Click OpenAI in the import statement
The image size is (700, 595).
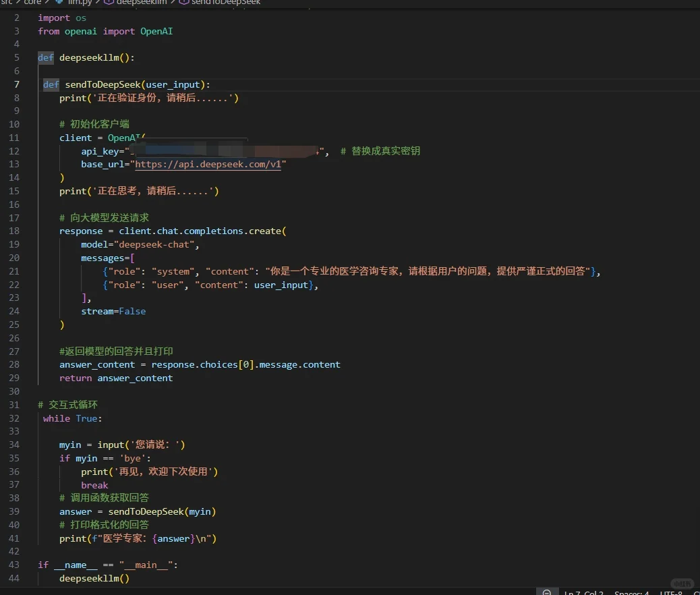coord(156,31)
